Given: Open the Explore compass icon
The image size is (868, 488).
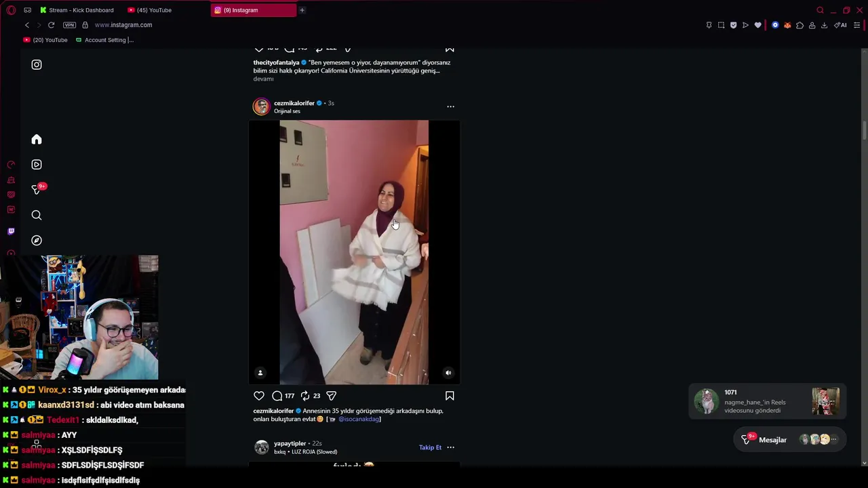Looking at the screenshot, I should pos(37,241).
